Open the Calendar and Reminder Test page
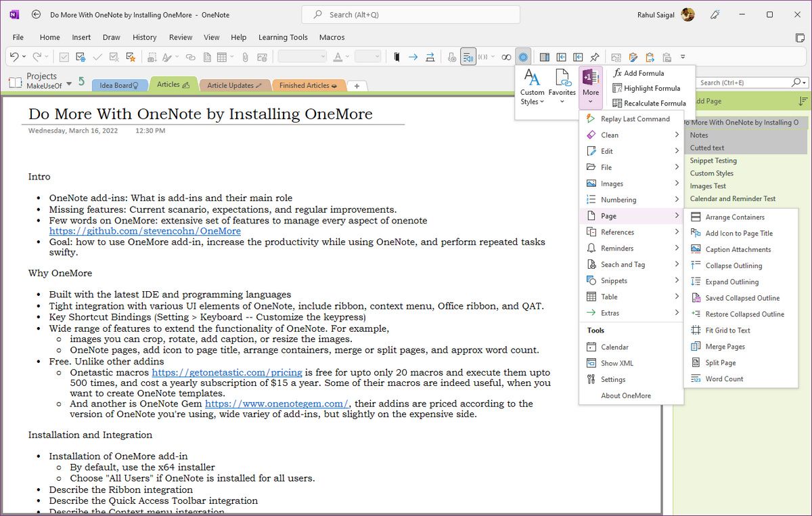 pos(732,198)
